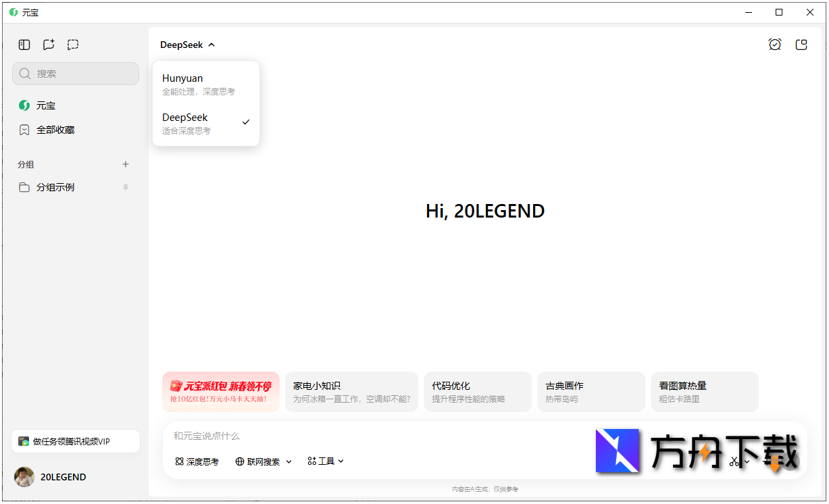Add a new group with plus

click(125, 164)
